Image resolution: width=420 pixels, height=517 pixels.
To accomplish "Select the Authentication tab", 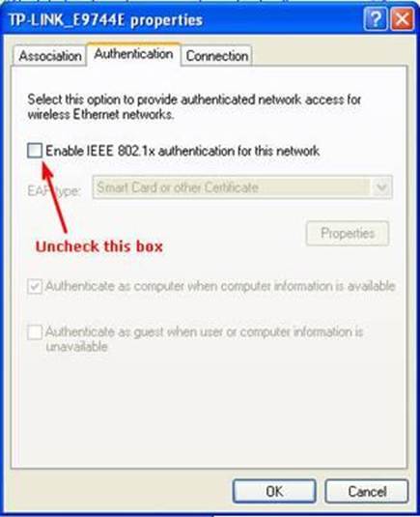I will [x=133, y=54].
